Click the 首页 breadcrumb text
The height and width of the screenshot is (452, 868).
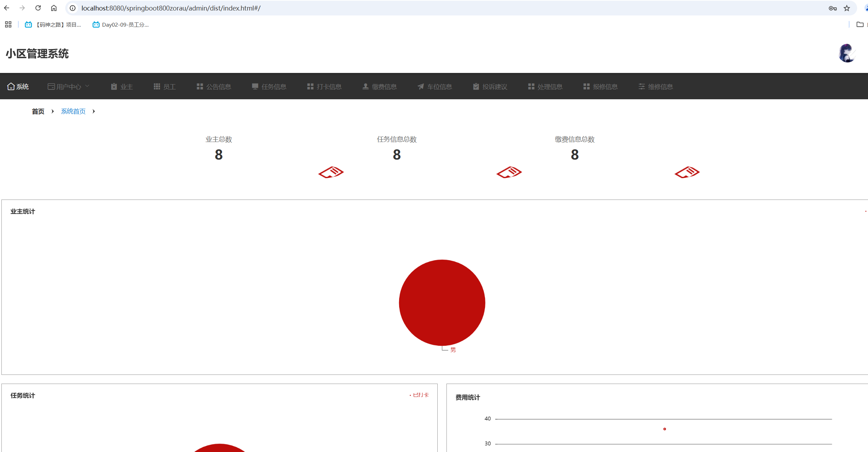[x=38, y=112]
